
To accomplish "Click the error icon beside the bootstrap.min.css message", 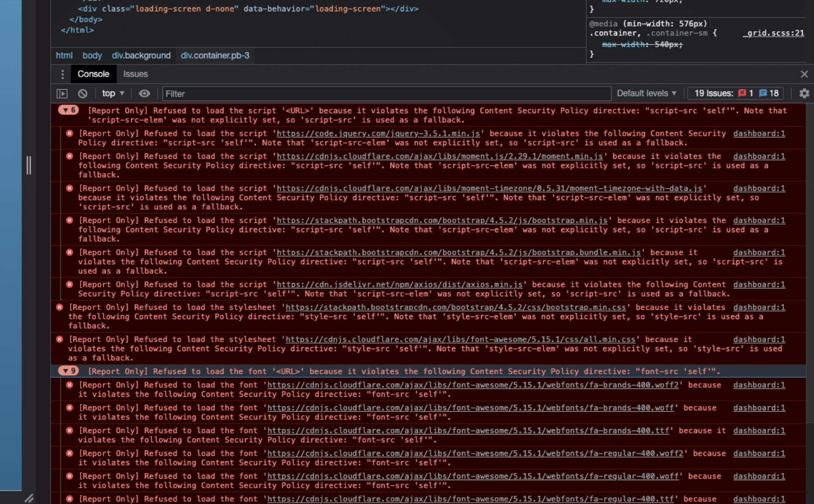I will 60,307.
